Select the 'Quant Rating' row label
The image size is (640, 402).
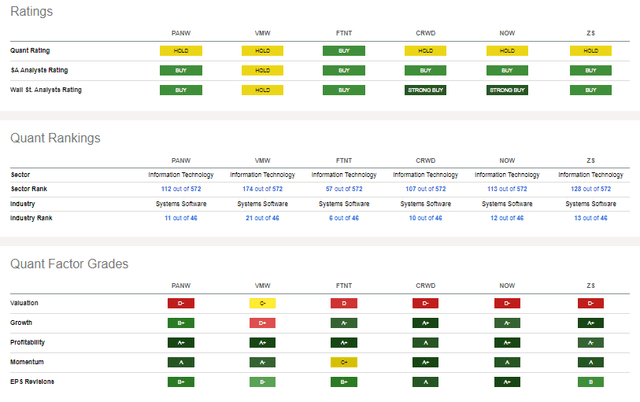[30, 51]
